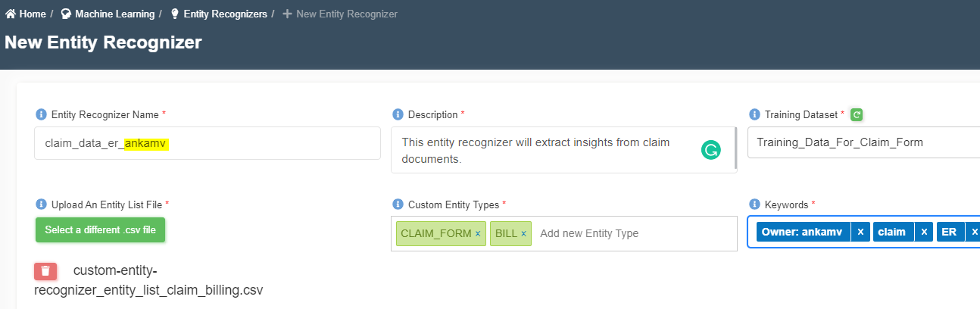Click info icon beside Custom Entity Types
Viewport: 980px width, 309px height.
398,204
